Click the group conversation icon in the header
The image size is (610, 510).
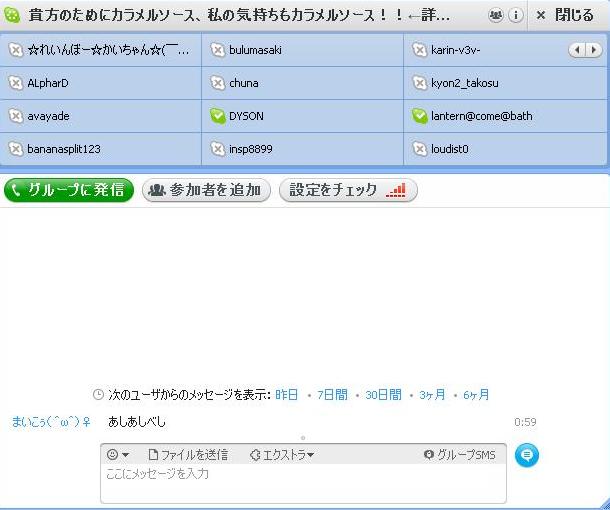click(12, 15)
